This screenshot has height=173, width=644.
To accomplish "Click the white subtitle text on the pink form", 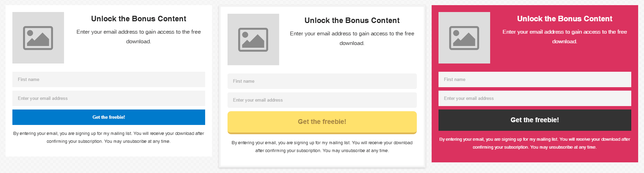I will click(565, 36).
